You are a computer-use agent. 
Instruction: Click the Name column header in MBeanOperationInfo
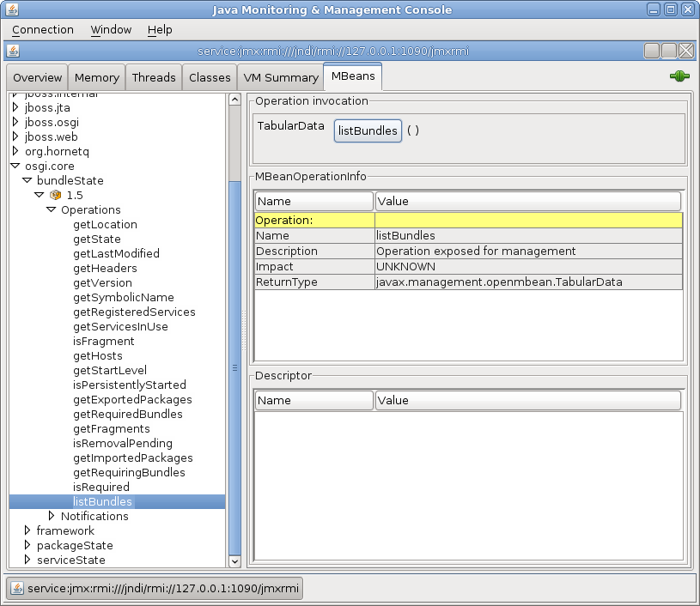point(313,200)
